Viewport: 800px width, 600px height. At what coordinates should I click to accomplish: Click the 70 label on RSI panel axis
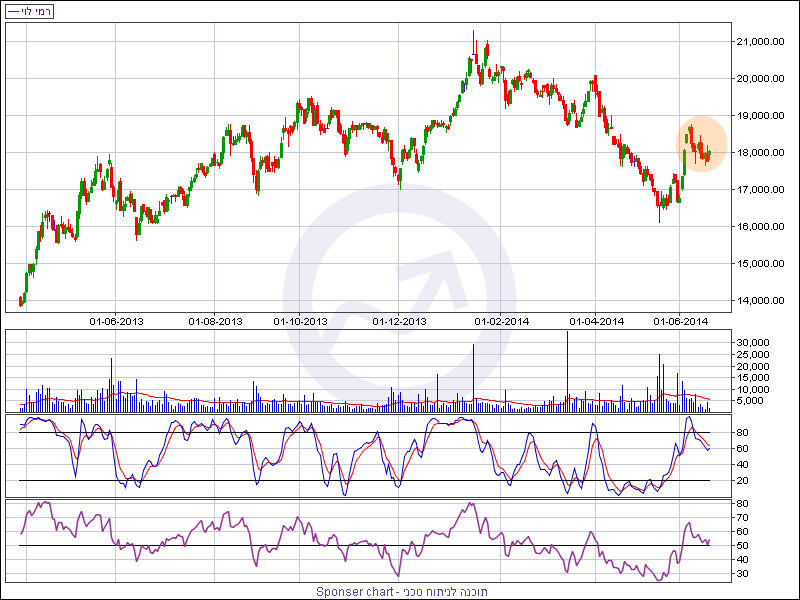pyautogui.click(x=742, y=518)
